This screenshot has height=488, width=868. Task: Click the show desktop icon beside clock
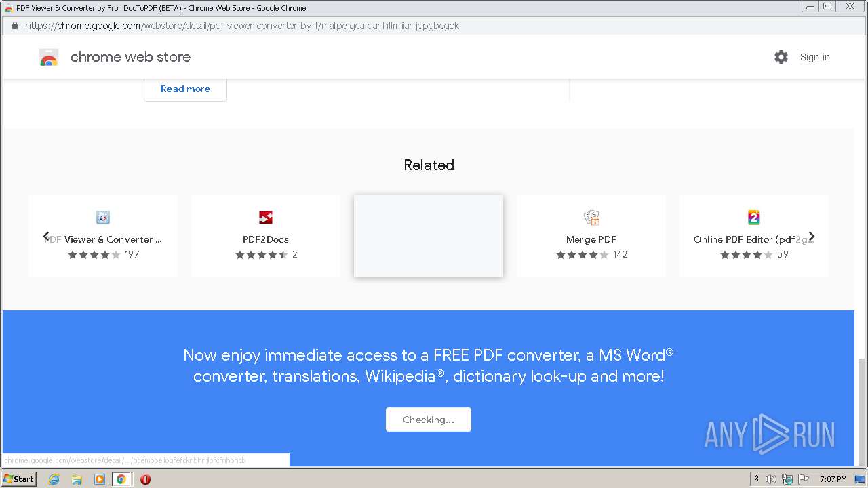(859, 479)
